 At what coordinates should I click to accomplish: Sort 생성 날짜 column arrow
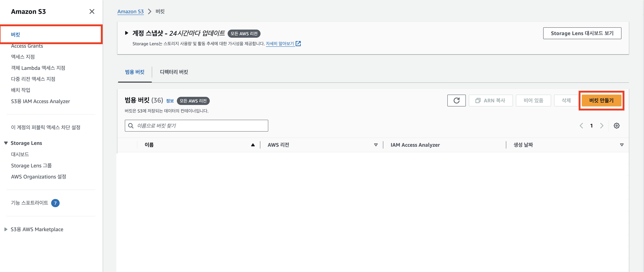click(621, 145)
